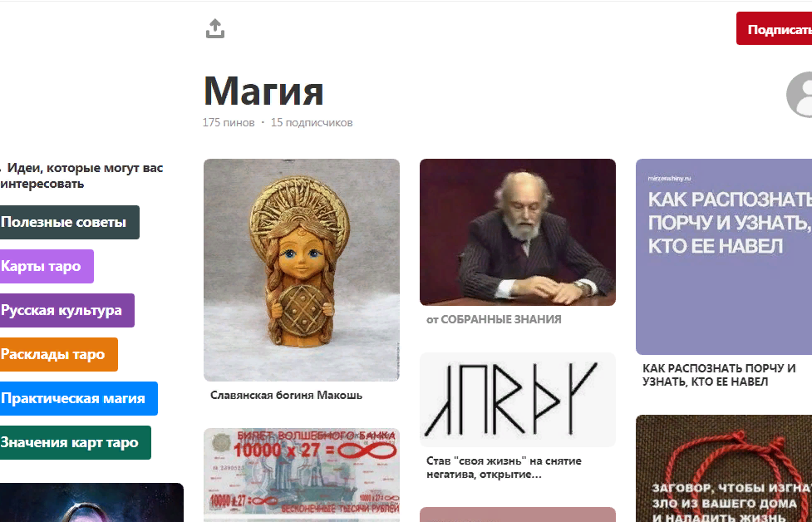Open the video pin of bearded man
This screenshot has width=812, height=522.
[517, 232]
